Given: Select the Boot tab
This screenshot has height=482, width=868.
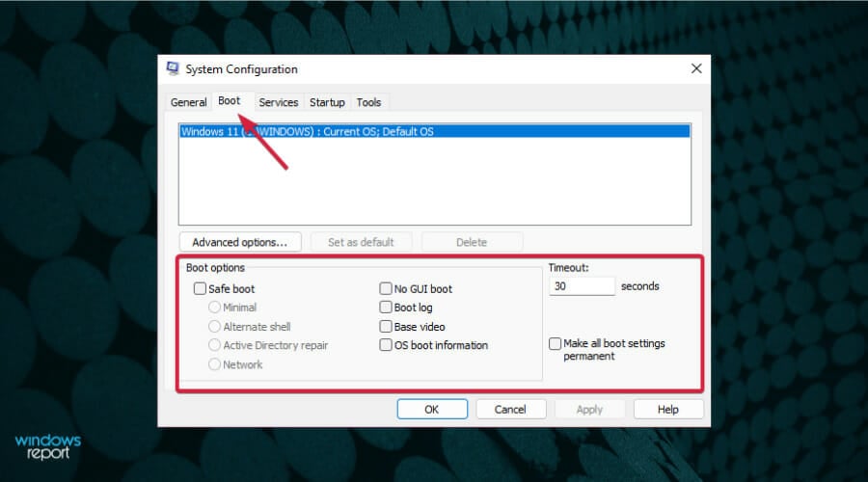Looking at the screenshot, I should [230, 100].
